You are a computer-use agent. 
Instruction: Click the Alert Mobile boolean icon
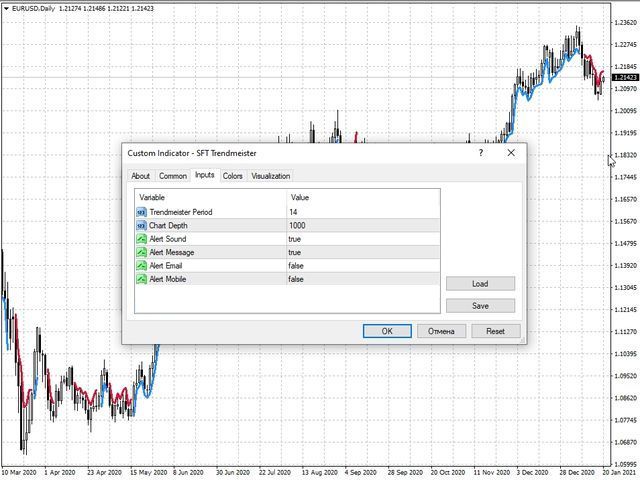141,279
